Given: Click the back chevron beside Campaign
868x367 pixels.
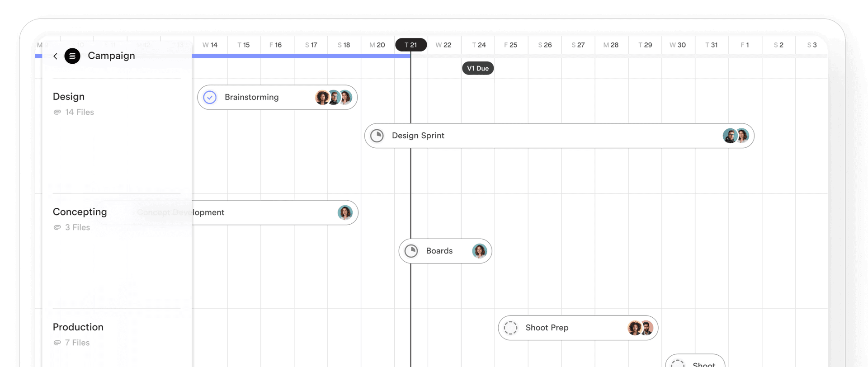Looking at the screenshot, I should click(55, 56).
